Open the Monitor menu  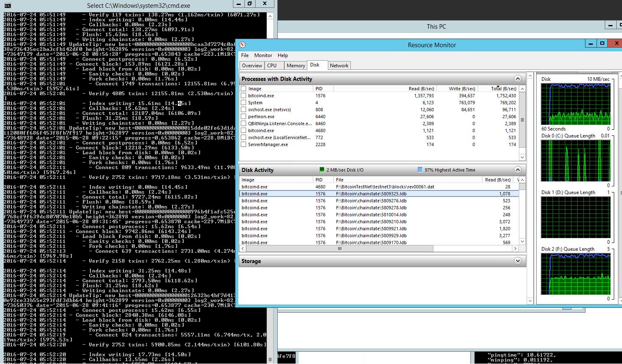[x=263, y=55]
